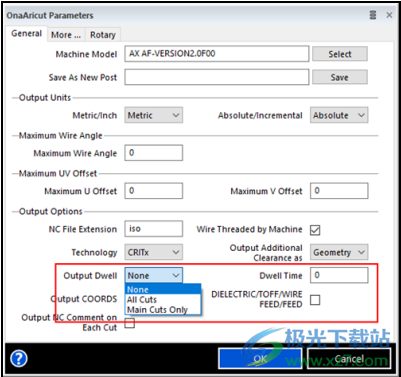This screenshot has width=401, height=377.
Task: Toggle Wire Threaded by Machine checkbox
Action: click(x=315, y=230)
